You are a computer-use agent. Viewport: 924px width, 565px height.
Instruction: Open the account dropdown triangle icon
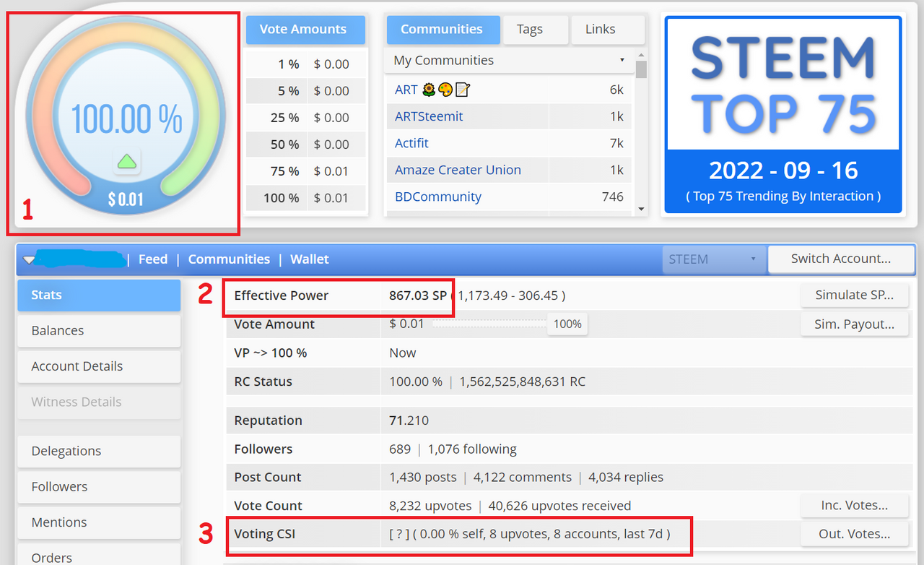pos(27,259)
